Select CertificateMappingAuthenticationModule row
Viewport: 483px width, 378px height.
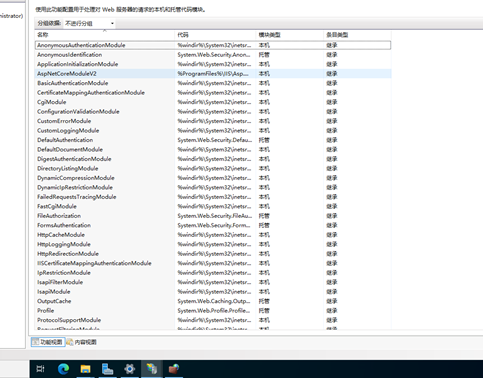[213, 92]
